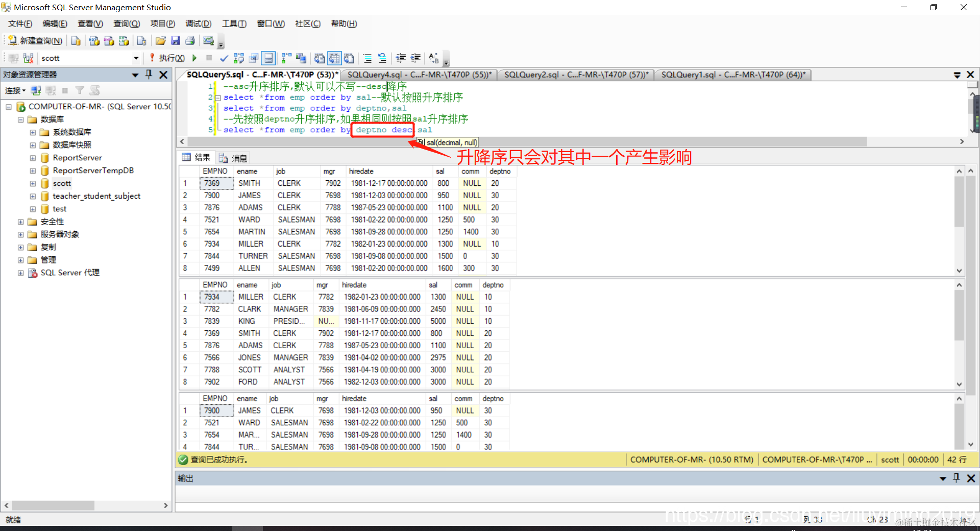Toggle the Results to Grid button
980x531 pixels.
click(334, 58)
